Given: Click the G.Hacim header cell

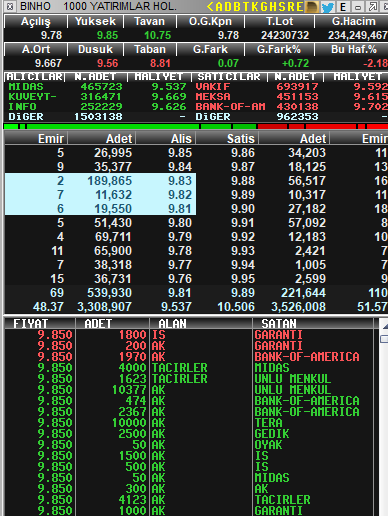Looking at the screenshot, I should point(352,21).
